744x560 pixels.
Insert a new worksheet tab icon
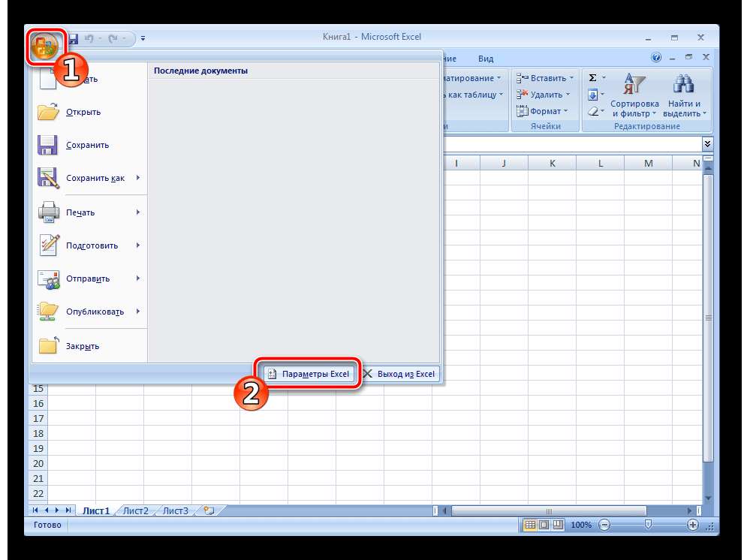(x=208, y=510)
